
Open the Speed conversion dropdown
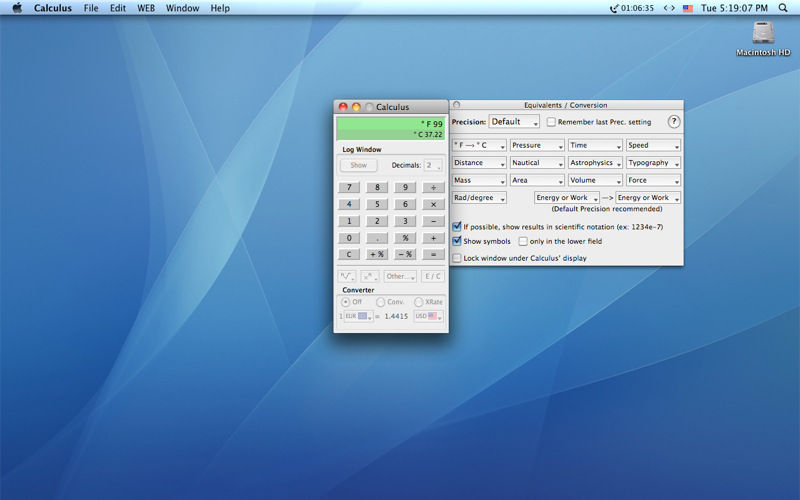pyautogui.click(x=653, y=145)
